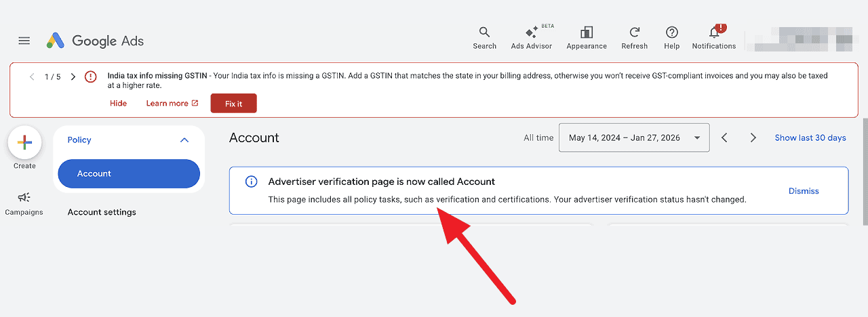This screenshot has width=868, height=317.
Task: Open Account settings menu item
Action: click(102, 212)
